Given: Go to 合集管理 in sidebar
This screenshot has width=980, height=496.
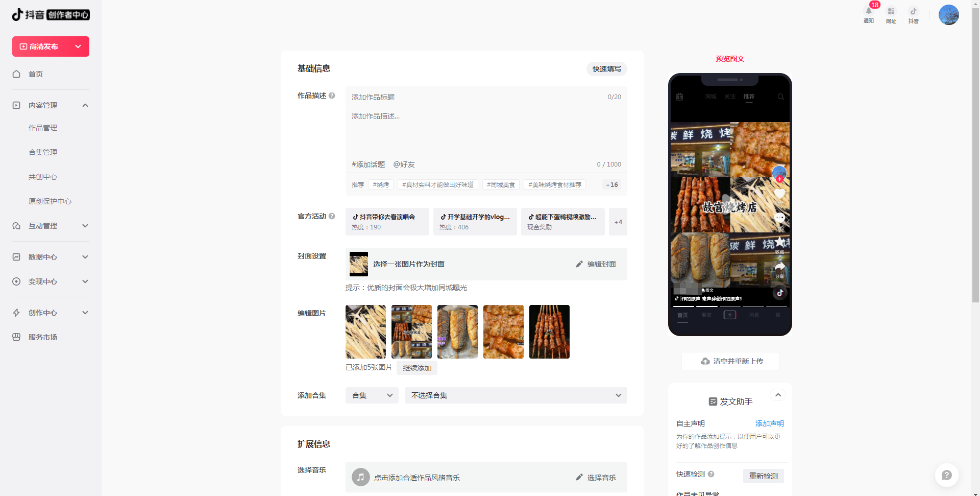Looking at the screenshot, I should coord(43,152).
